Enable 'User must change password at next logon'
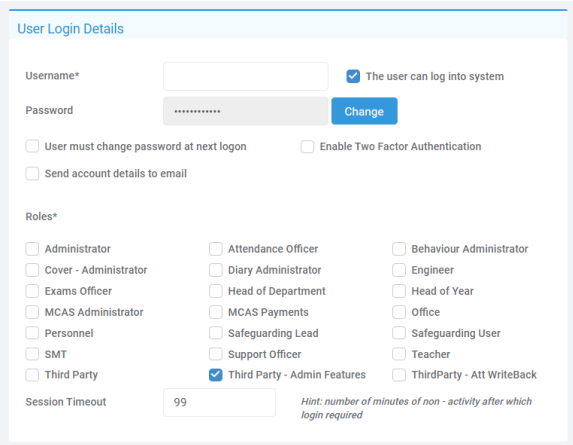Viewport: 573px width, 445px height. (32, 146)
